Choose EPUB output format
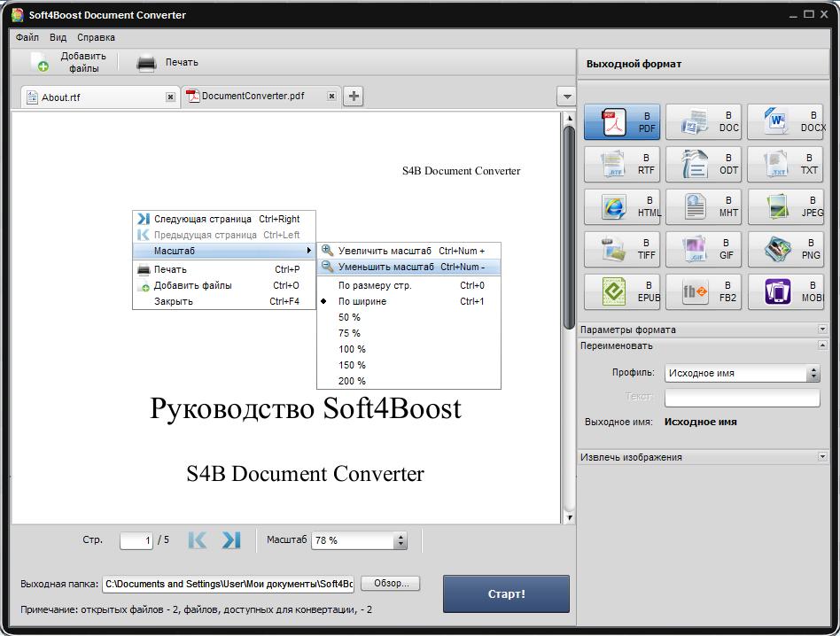The width and height of the screenshot is (840, 636). 622,291
